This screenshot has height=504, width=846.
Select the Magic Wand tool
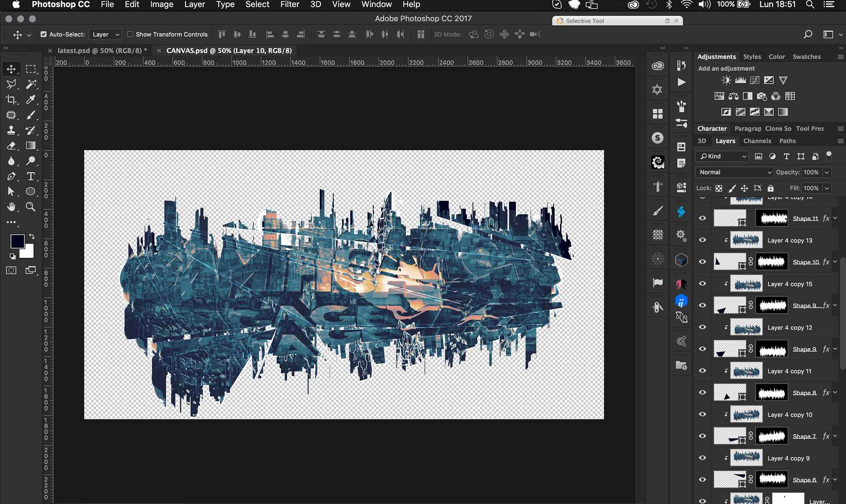(x=31, y=84)
